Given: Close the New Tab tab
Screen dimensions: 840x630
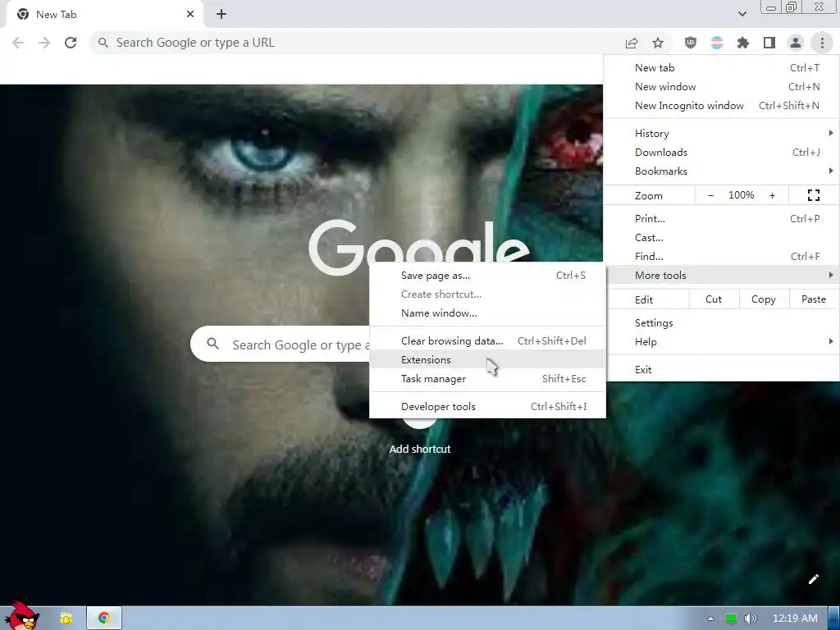Looking at the screenshot, I should tap(190, 15).
